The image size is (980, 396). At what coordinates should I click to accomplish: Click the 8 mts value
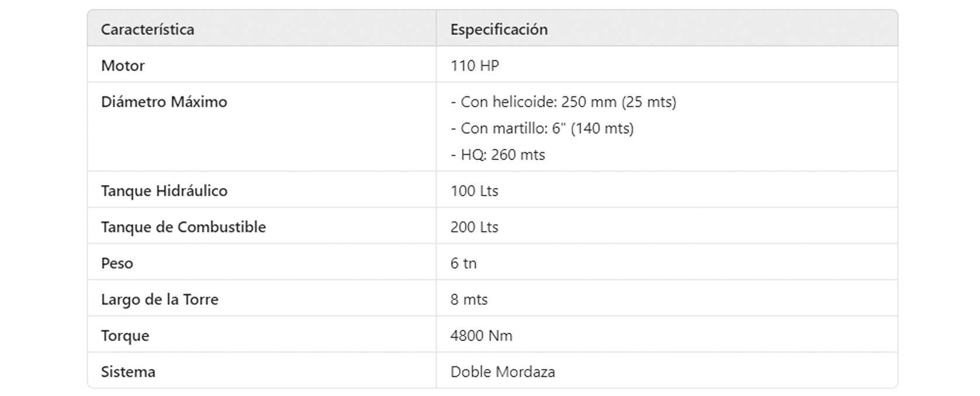[x=469, y=300]
